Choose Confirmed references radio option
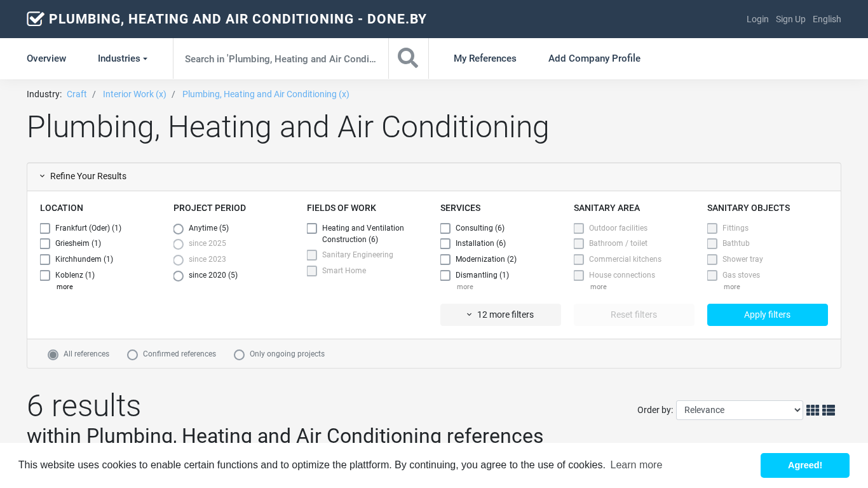This screenshot has height=488, width=868. (x=132, y=355)
